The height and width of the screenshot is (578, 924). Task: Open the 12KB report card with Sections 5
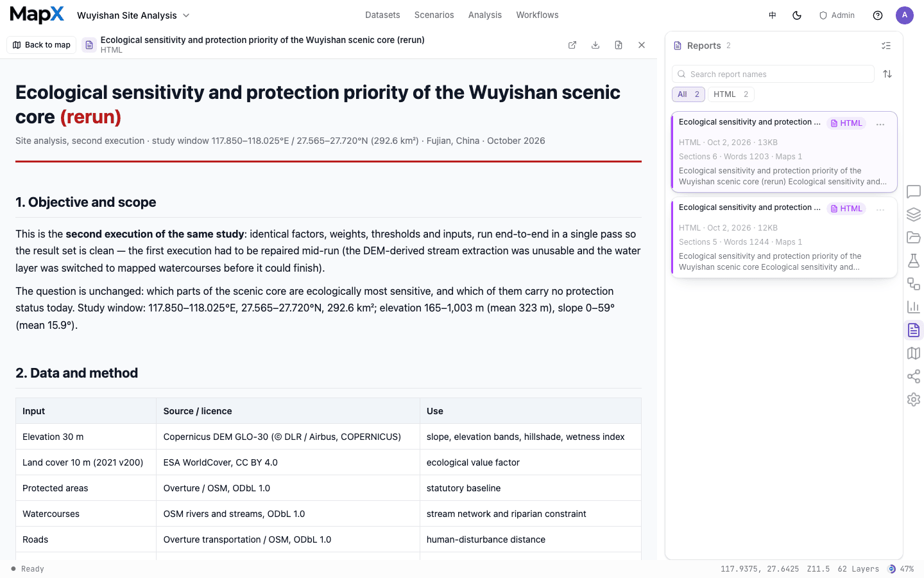(784, 238)
